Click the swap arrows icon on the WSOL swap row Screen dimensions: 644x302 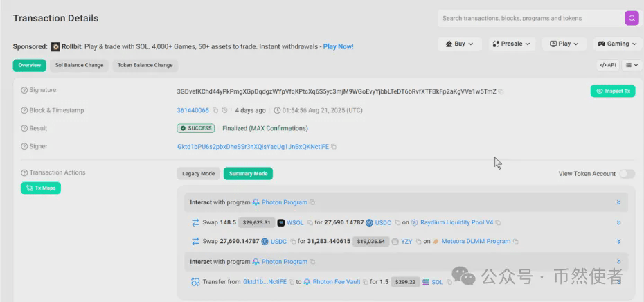[195, 223]
